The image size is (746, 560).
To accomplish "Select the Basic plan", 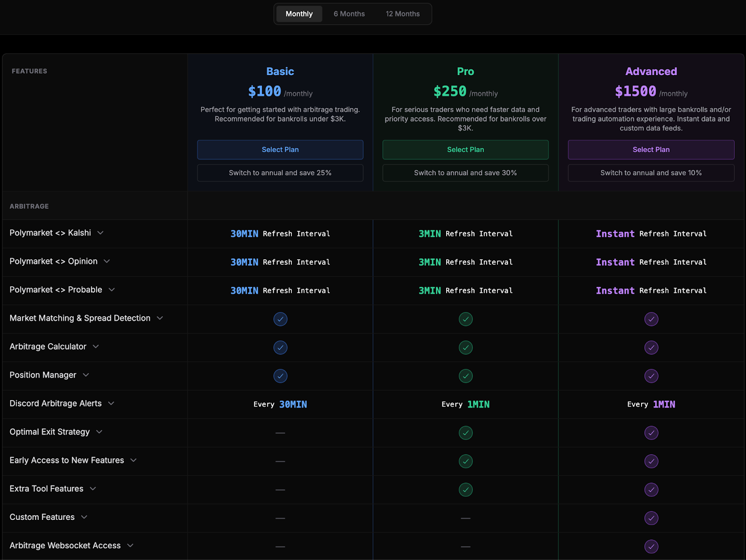I will coord(280,150).
